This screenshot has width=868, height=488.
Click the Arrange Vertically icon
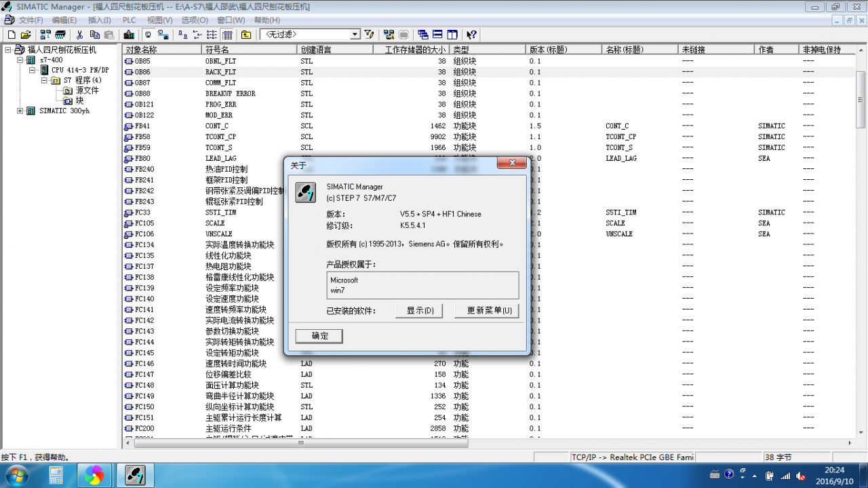click(x=453, y=34)
